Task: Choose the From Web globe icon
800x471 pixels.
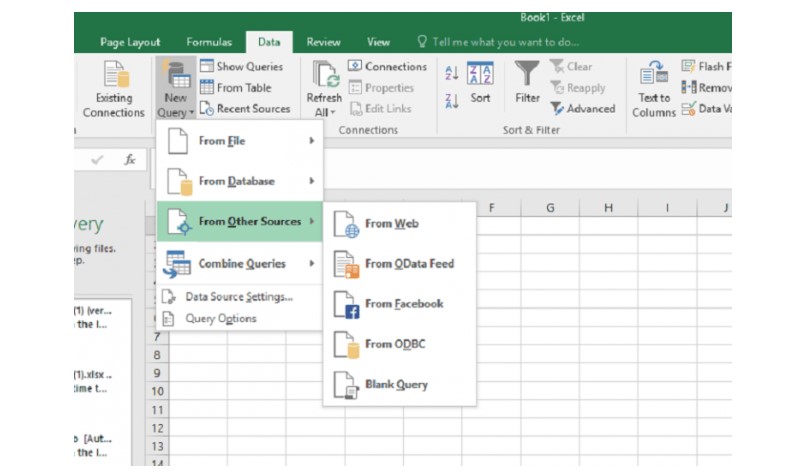Action: [x=346, y=225]
